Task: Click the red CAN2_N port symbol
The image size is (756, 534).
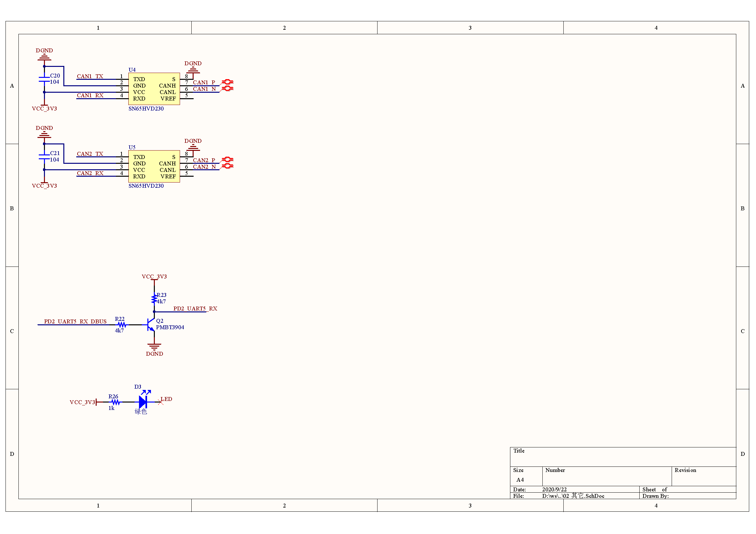Action: 227,166
